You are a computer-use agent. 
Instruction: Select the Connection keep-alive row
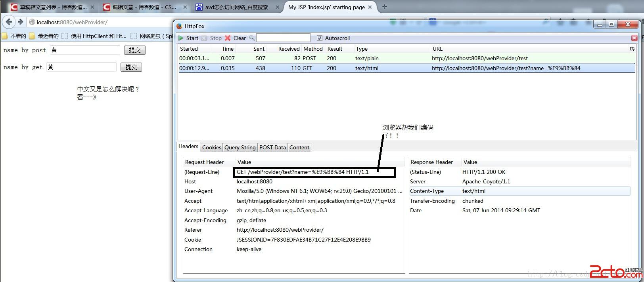[x=293, y=249]
